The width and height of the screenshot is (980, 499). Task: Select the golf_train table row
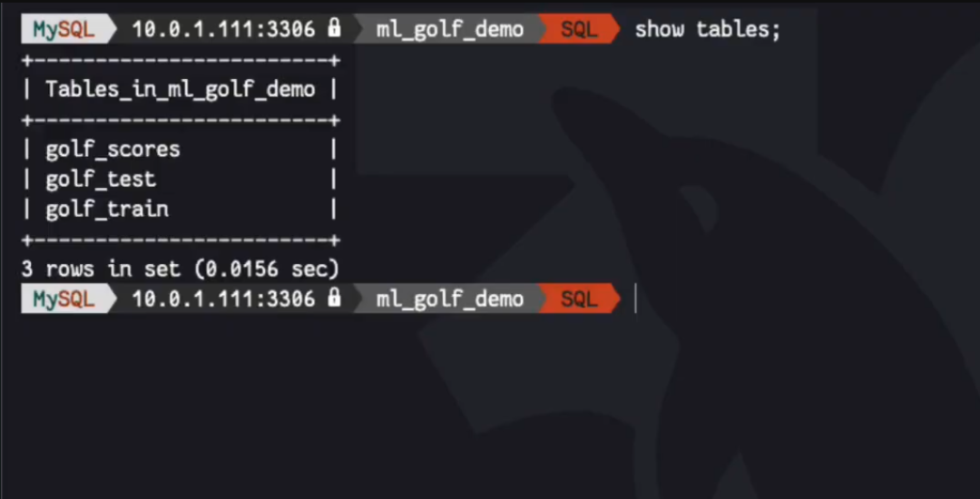point(180,210)
